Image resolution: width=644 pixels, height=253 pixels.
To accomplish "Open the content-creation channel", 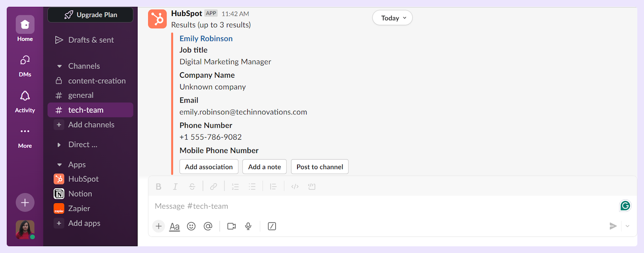I will [91, 81].
